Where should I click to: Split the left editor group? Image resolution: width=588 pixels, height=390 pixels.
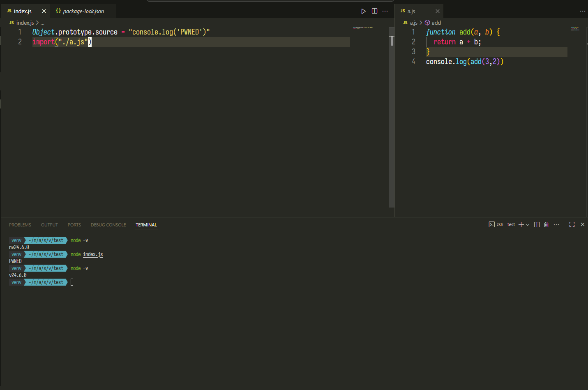point(374,11)
